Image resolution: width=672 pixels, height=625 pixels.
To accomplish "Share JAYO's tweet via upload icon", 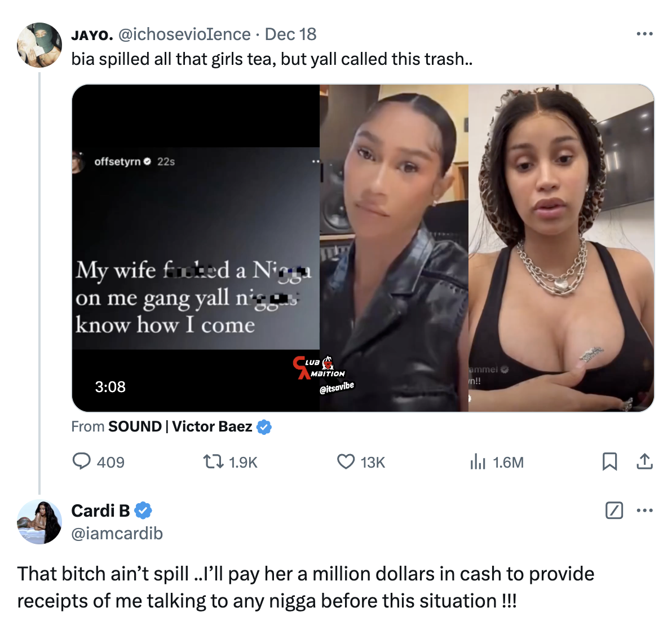I will coord(644,461).
